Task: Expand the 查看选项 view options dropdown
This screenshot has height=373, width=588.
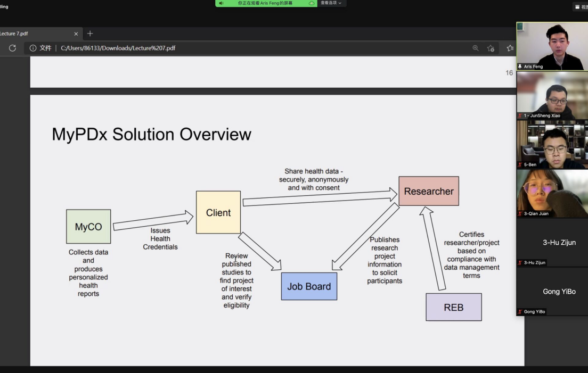Action: pos(332,3)
